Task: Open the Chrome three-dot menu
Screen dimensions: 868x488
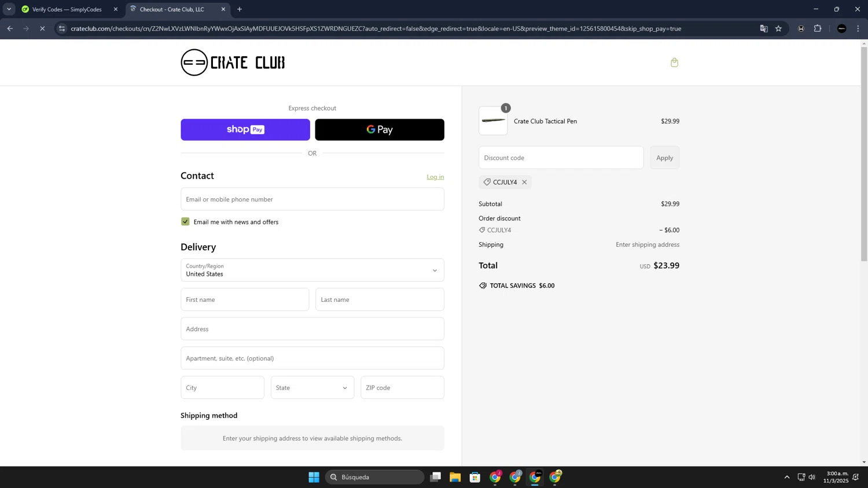Action: point(858,28)
